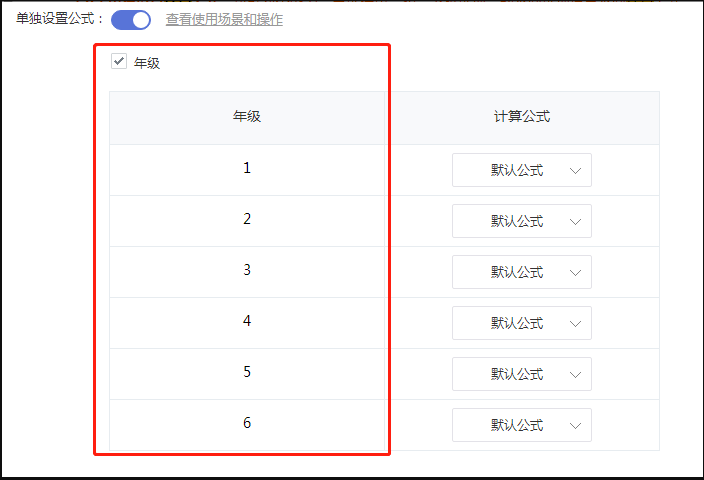
Task: Click chevron arrow in grade 3 row
Action: (575, 273)
